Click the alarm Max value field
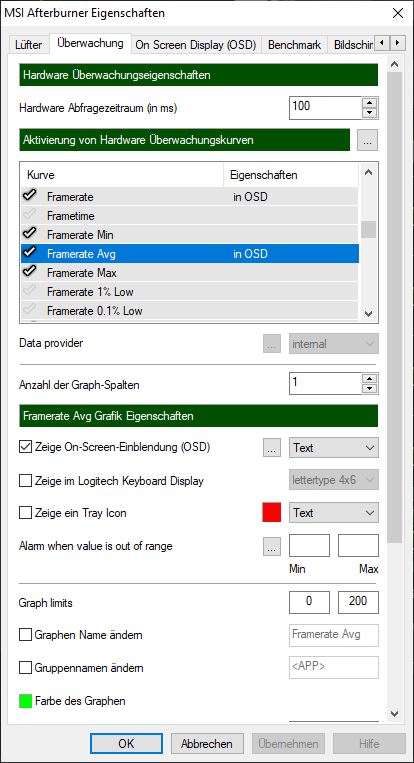 pos(358,545)
